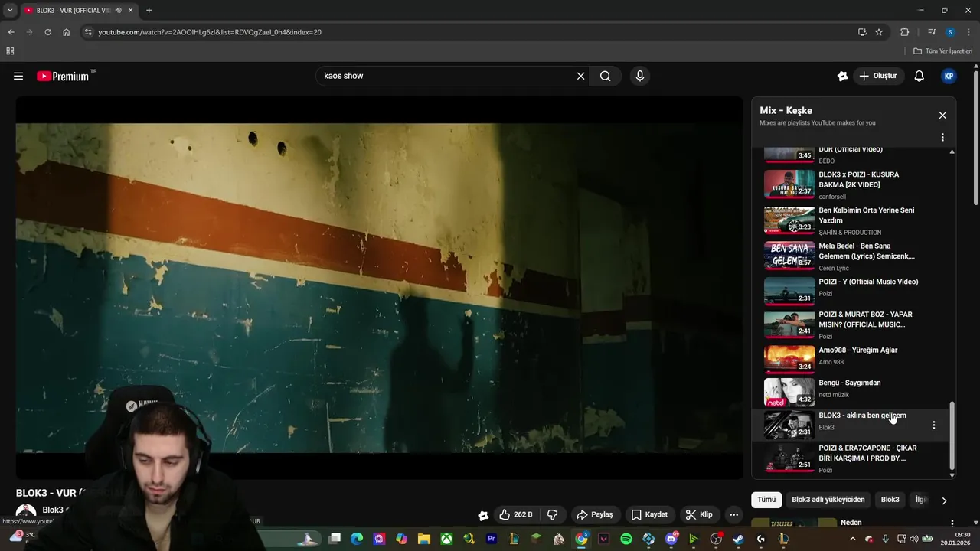Open Mix playlist options three-dot menu
The image size is (980, 551).
tap(942, 137)
